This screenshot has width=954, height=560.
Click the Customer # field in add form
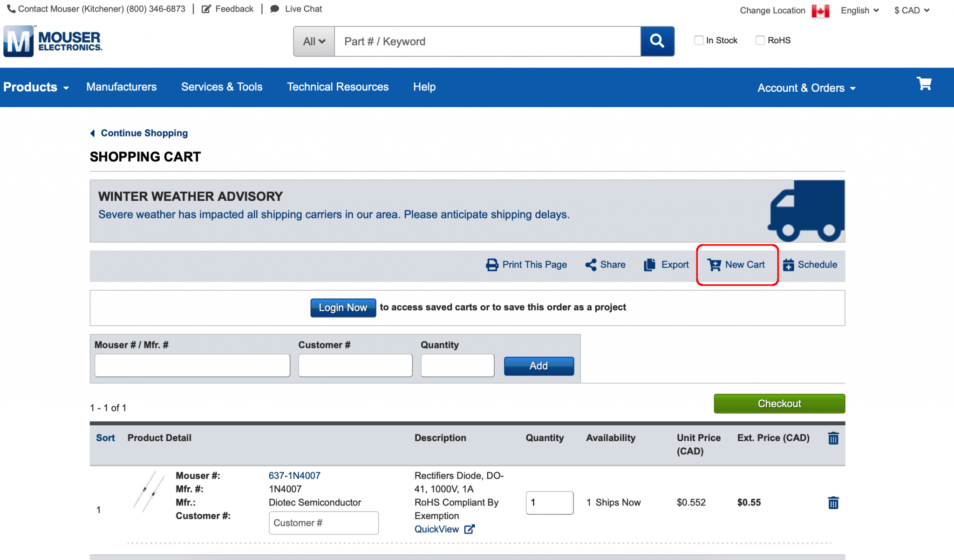(x=355, y=365)
